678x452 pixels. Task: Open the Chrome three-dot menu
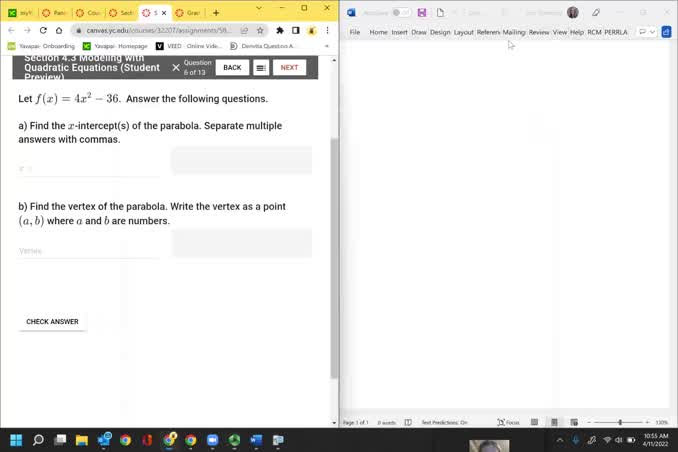pyautogui.click(x=326, y=30)
